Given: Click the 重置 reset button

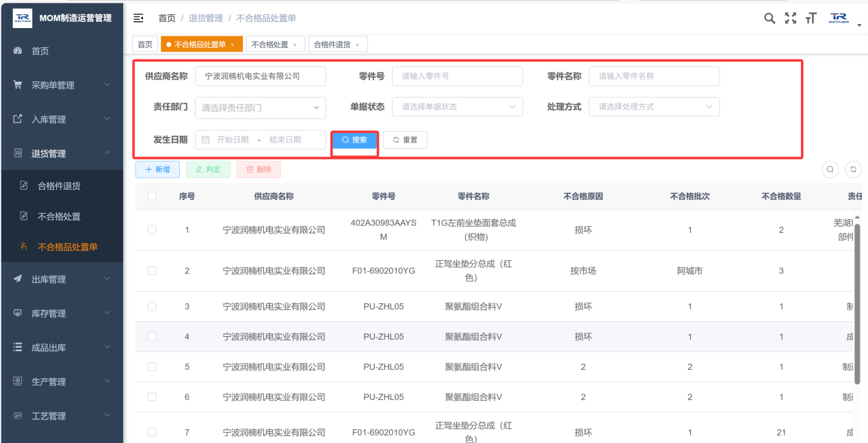Looking at the screenshot, I should [405, 140].
